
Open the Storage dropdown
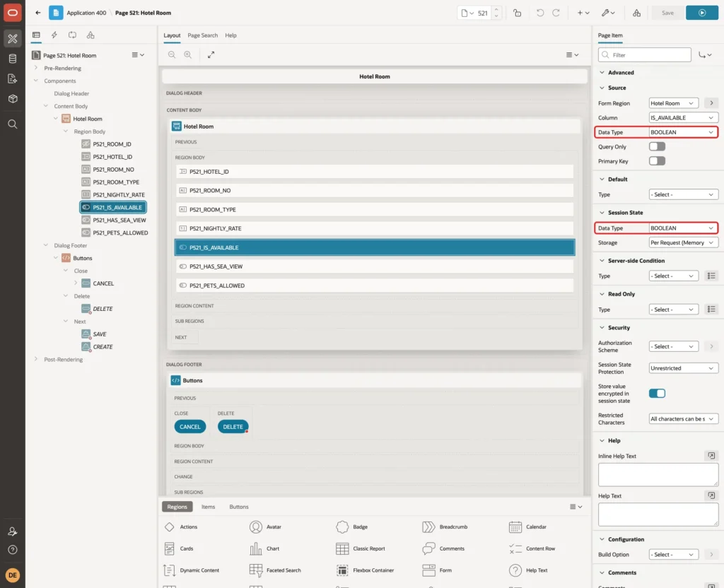coord(683,242)
